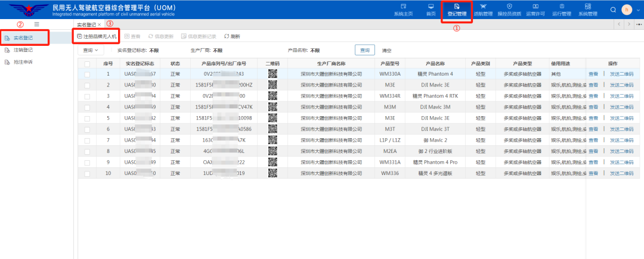The height and width of the screenshot is (259, 644).
Task: Go to the 首页 navigation item
Action: click(x=431, y=10)
